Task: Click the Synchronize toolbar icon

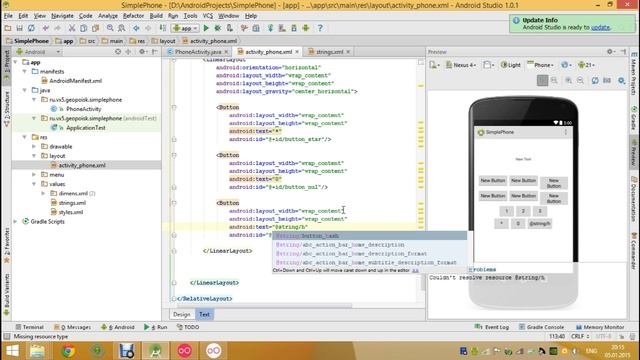Action: pyautogui.click(x=31, y=28)
